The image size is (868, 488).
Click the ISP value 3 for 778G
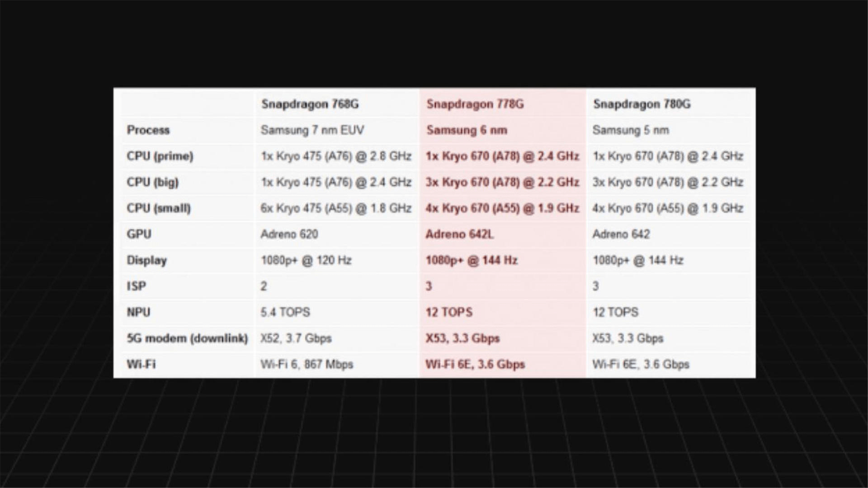pyautogui.click(x=429, y=286)
